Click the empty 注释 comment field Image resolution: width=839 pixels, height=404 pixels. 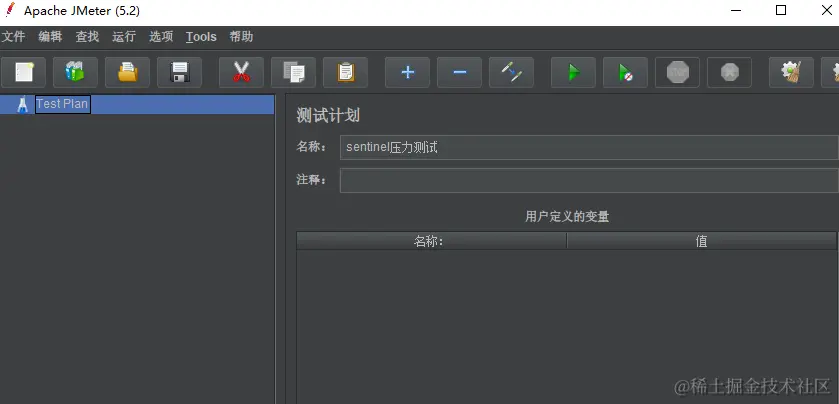(589, 180)
